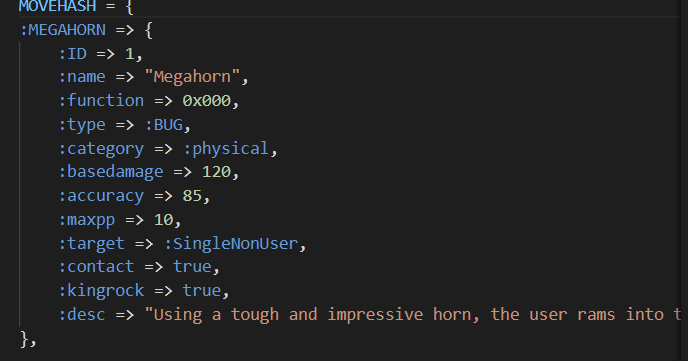The height and width of the screenshot is (361, 688).
Task: Click inside the :desc description string
Action: [x=412, y=315]
